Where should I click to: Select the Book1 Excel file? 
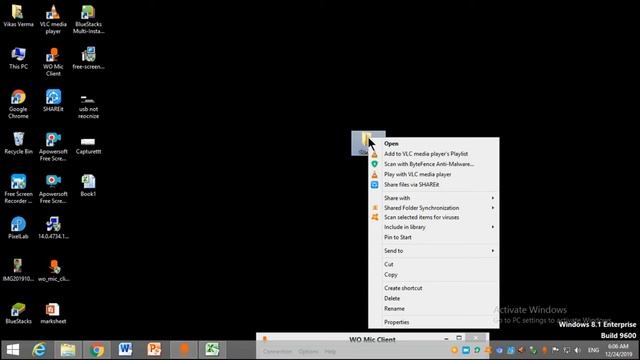click(x=88, y=186)
